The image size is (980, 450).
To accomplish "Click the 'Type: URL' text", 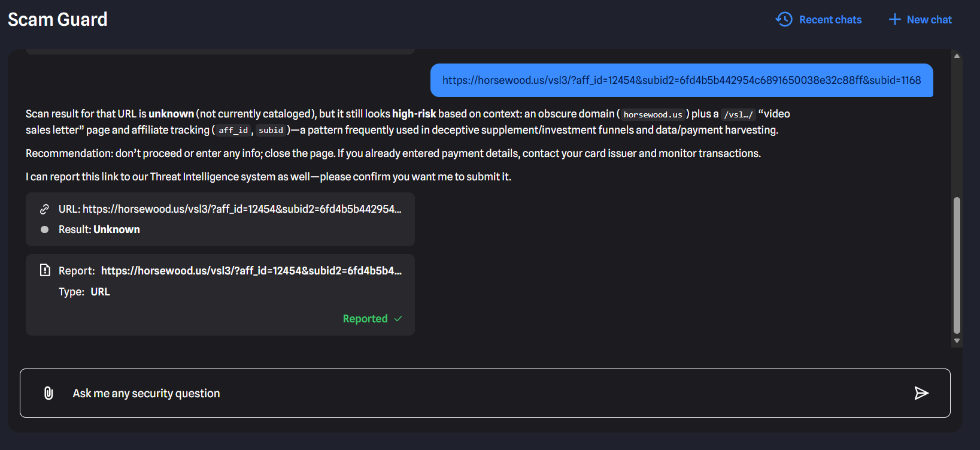I will (84, 292).
